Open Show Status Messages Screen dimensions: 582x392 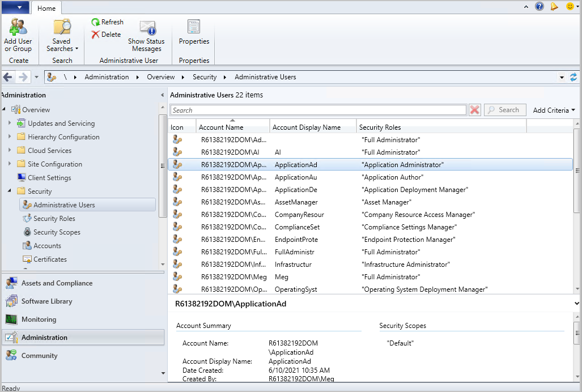(x=146, y=35)
